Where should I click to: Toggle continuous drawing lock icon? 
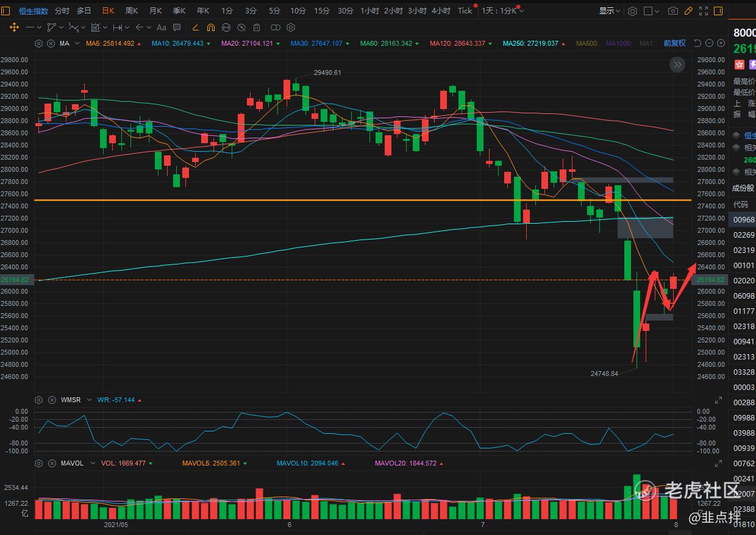(x=226, y=27)
